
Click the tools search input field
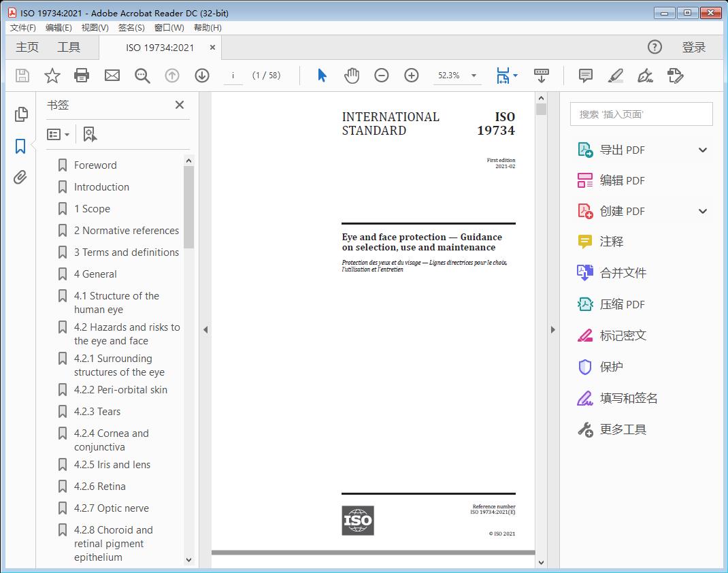(x=641, y=114)
